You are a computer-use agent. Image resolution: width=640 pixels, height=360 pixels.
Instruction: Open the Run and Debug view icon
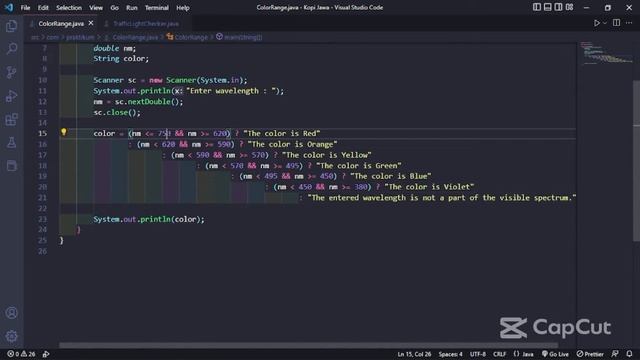click(x=11, y=96)
